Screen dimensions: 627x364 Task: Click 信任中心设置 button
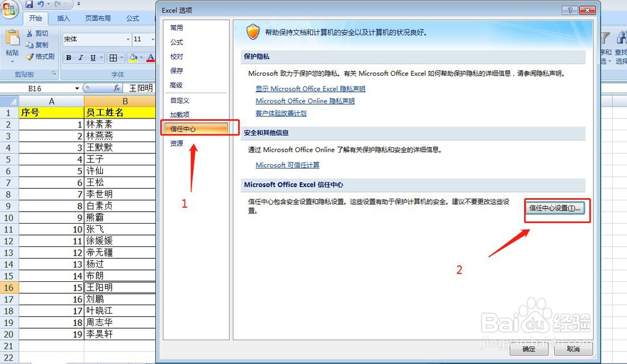(x=555, y=208)
